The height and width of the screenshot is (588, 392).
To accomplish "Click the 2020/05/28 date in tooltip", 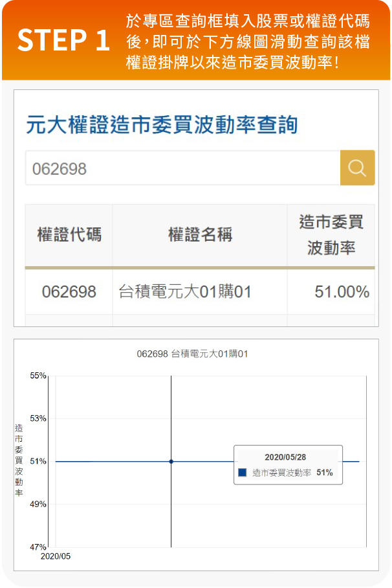I will 285,457.
